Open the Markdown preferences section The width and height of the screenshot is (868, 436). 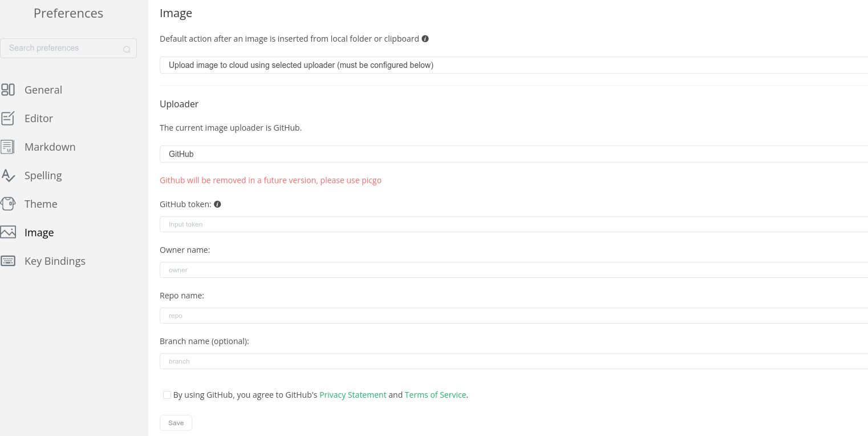coord(50,147)
